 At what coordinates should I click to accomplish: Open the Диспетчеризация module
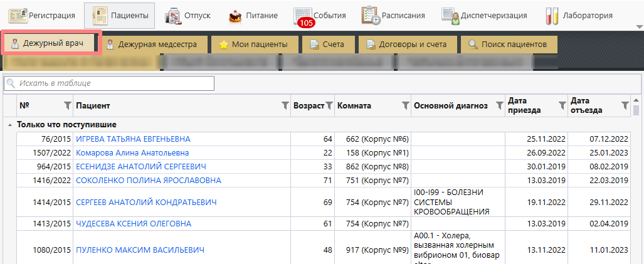tap(450, 15)
